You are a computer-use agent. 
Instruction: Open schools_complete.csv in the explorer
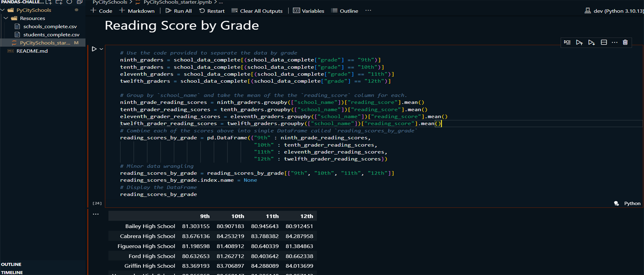[50, 27]
